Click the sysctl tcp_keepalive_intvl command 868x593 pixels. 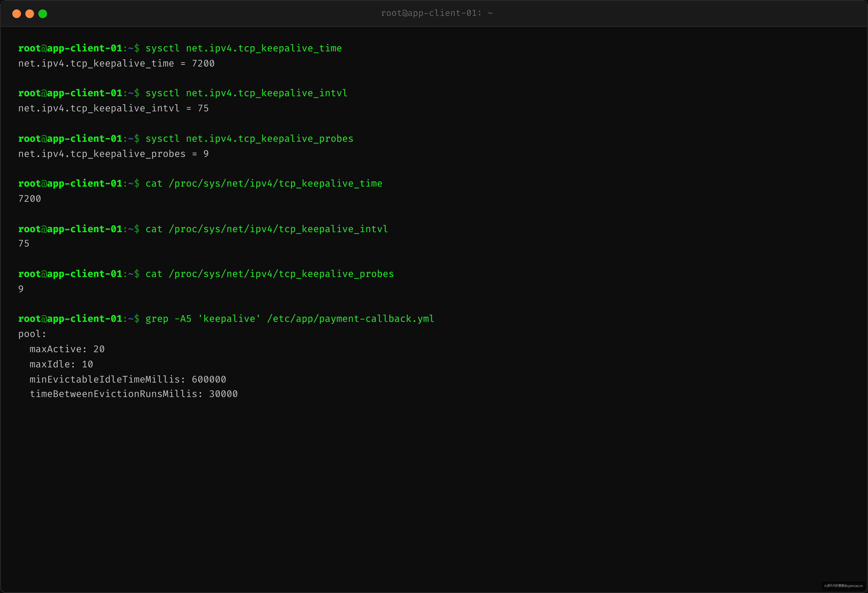coord(246,93)
